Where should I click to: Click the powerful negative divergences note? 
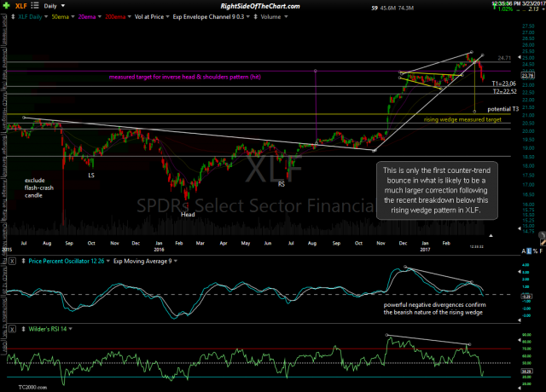(x=434, y=308)
